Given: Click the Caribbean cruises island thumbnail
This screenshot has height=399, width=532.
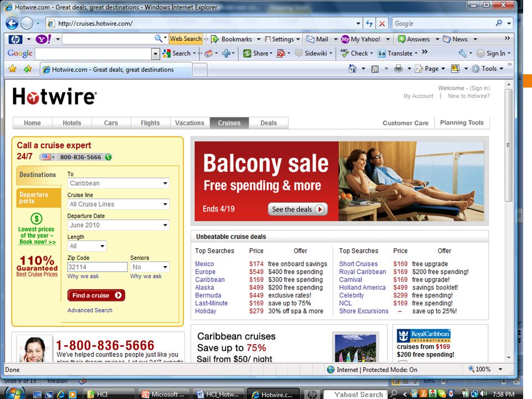Looking at the screenshot, I should click(x=355, y=347).
